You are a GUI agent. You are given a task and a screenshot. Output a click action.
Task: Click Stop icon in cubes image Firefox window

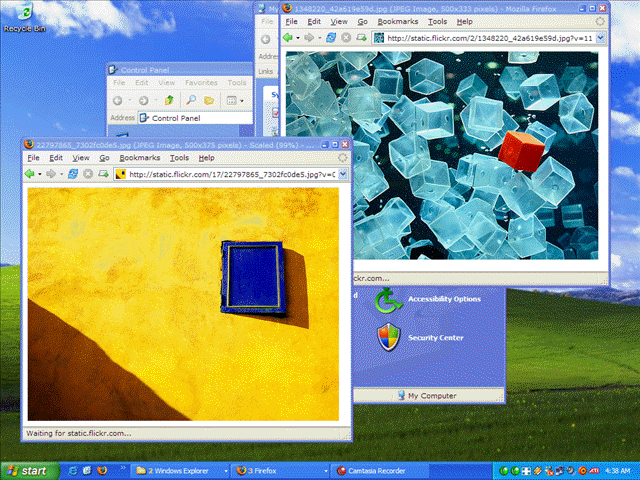point(346,38)
